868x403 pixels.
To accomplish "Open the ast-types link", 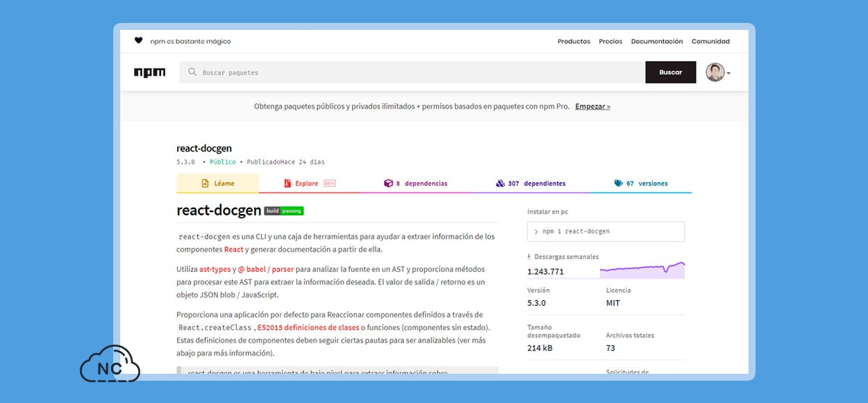I will pyautogui.click(x=215, y=269).
